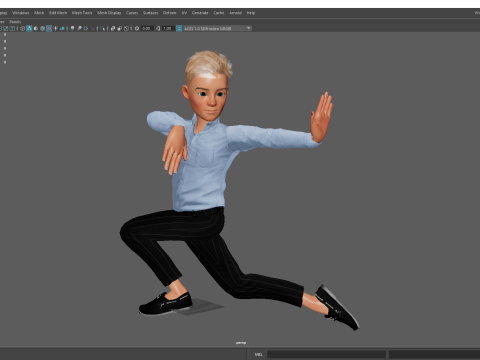This screenshot has width=480, height=360.
Task: Open the Windows menu
Action: (x=20, y=13)
